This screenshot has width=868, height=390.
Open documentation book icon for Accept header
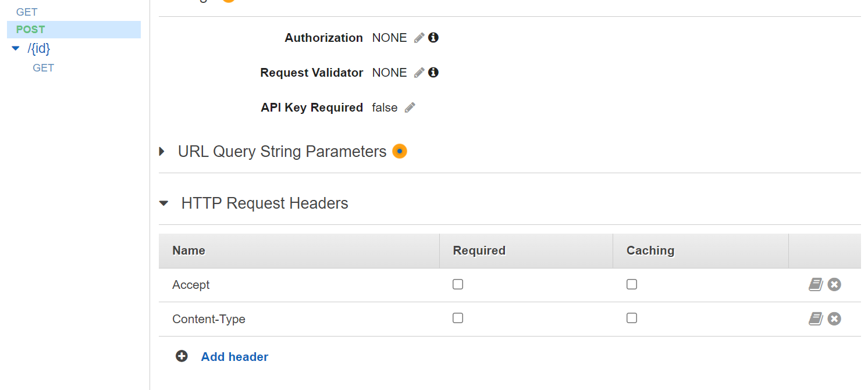click(816, 285)
